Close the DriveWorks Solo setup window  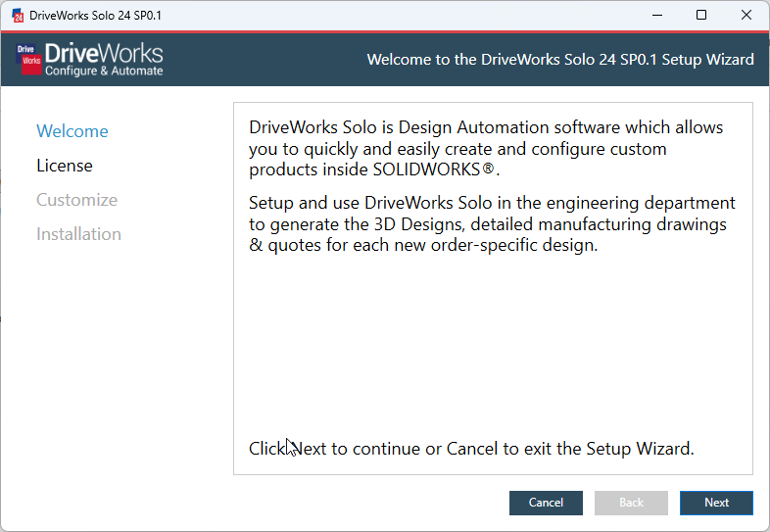coord(746,16)
